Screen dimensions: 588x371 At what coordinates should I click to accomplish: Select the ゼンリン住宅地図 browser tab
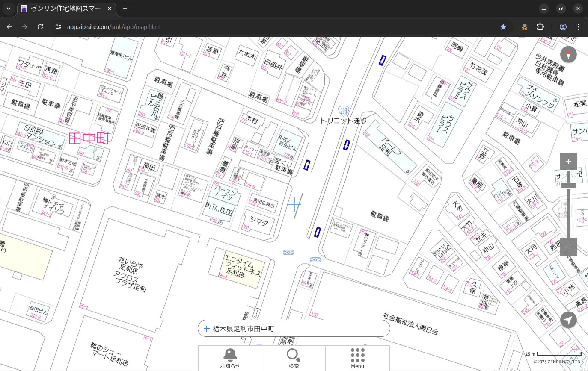[66, 9]
